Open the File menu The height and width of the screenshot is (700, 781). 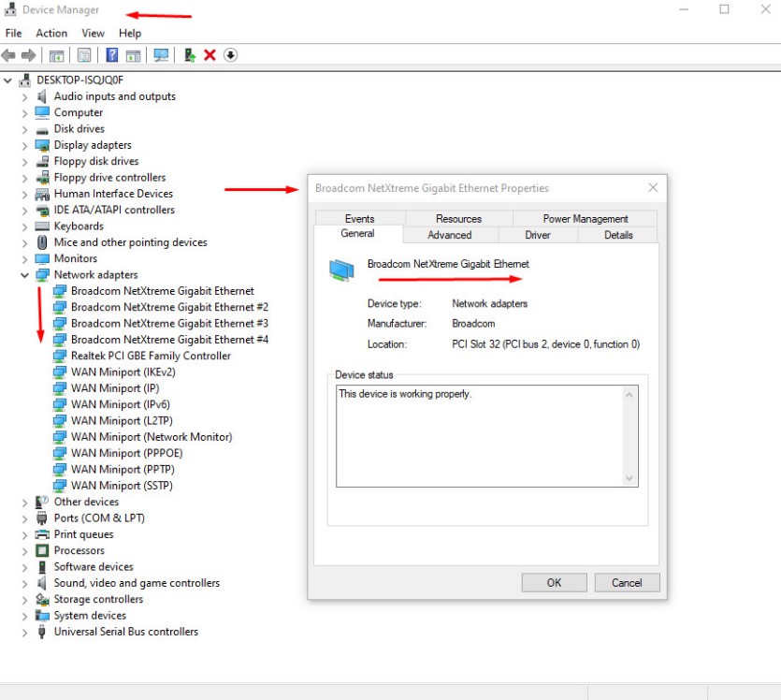(13, 34)
